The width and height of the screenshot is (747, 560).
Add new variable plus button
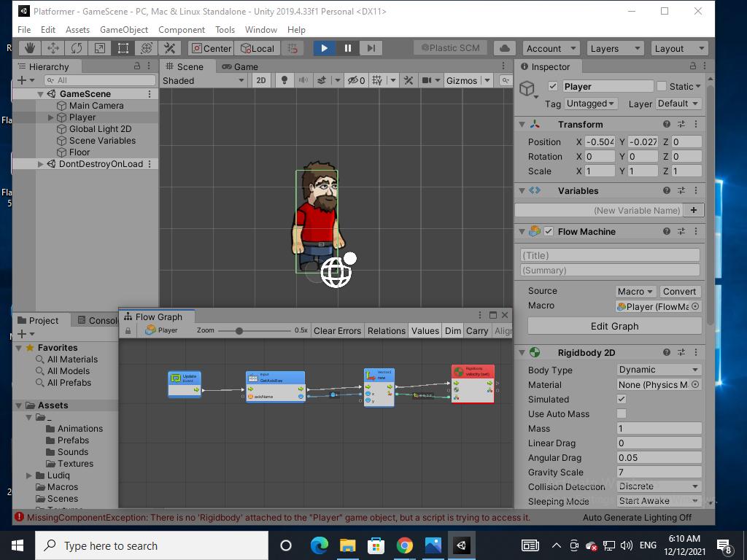694,210
